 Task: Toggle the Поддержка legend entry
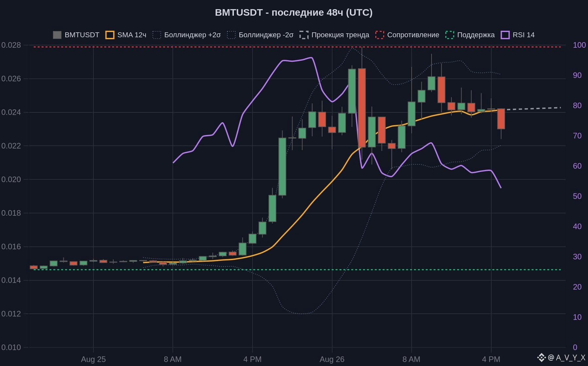point(470,35)
